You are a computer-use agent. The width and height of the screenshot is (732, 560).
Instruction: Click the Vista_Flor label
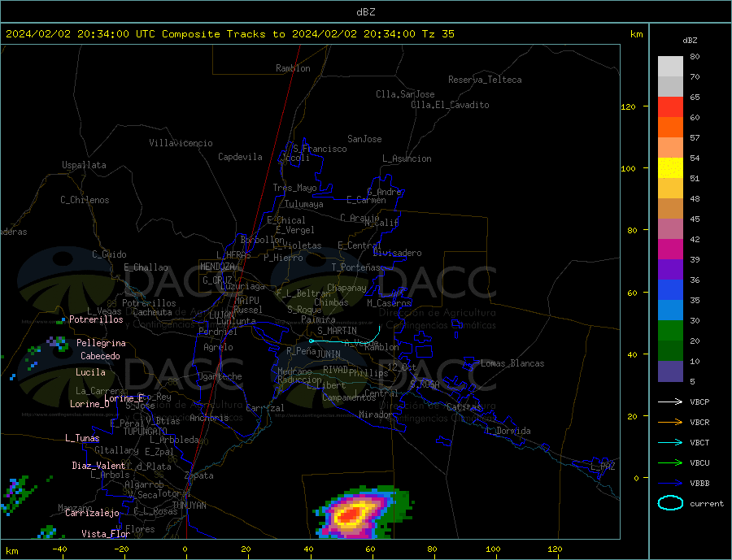click(x=106, y=534)
